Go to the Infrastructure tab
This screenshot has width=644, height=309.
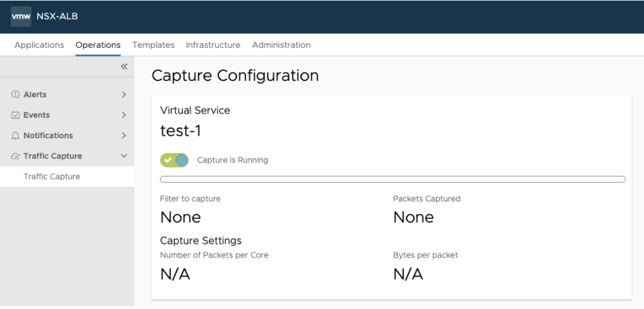[x=213, y=45]
